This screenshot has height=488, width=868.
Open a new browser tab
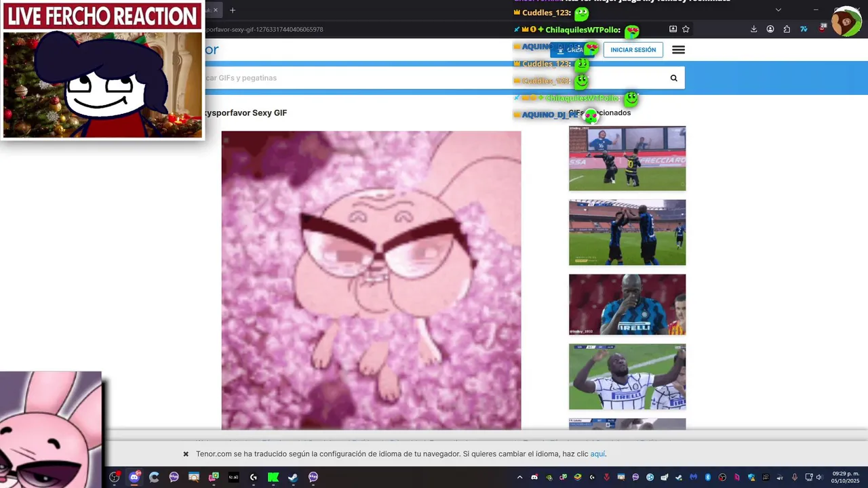233,10
